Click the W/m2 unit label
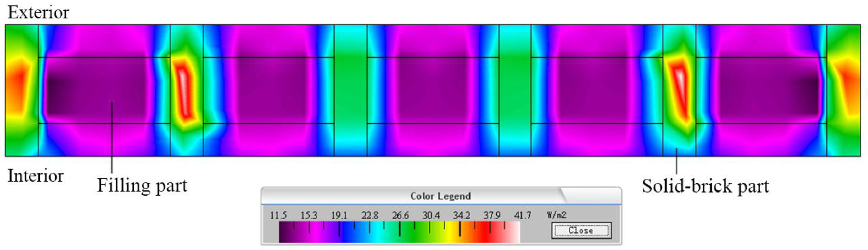This screenshot has height=250, width=868. (557, 215)
